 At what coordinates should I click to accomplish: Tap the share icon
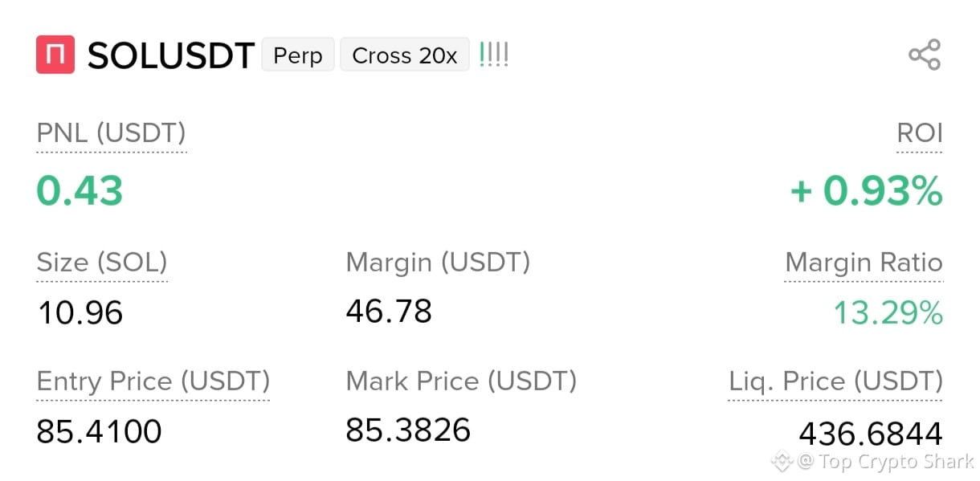tap(925, 55)
